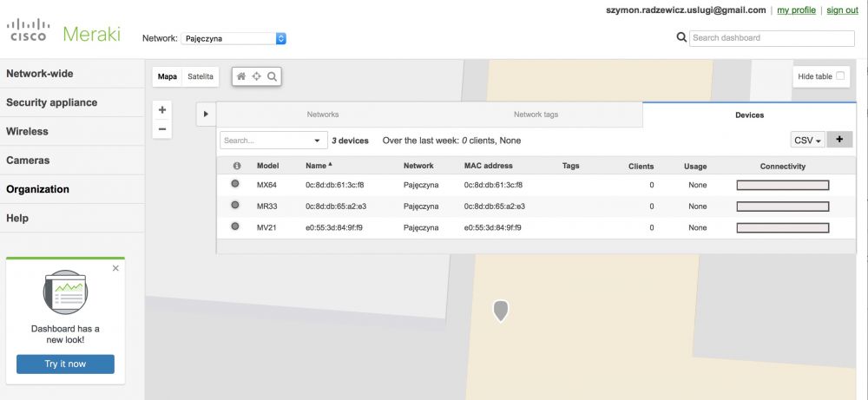Toggle the Hide table checkbox

(x=839, y=75)
